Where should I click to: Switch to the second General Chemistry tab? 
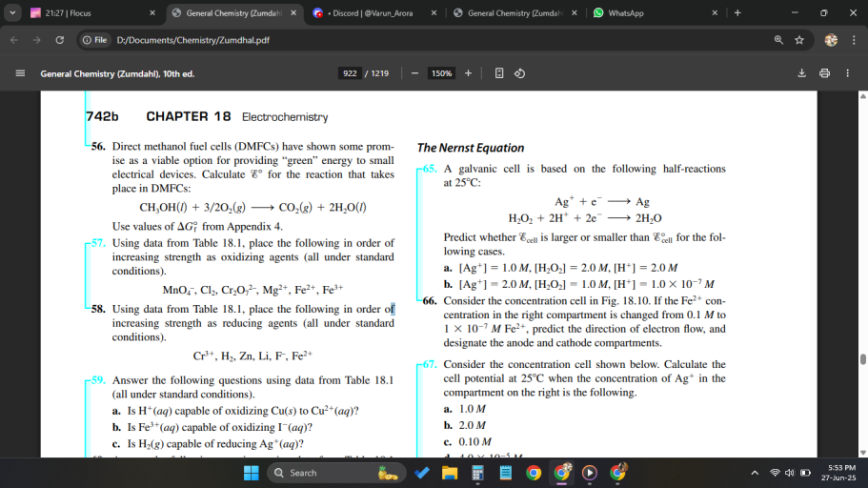515,12
